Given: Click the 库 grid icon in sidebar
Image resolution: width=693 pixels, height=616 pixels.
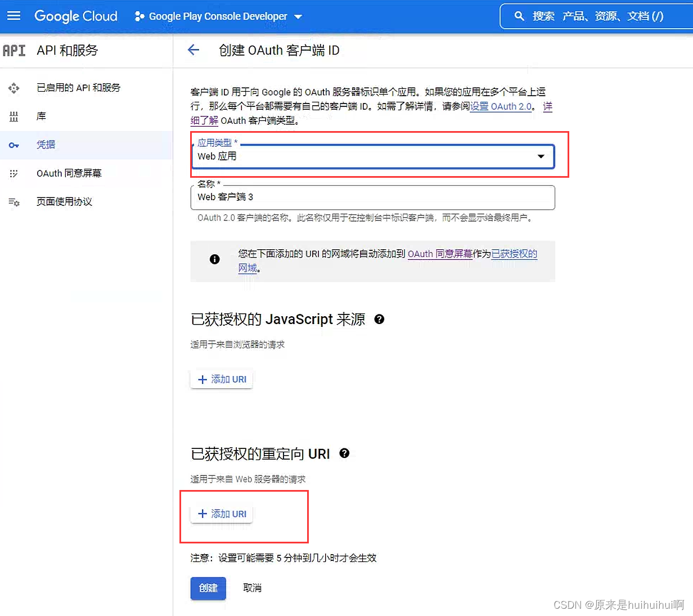Looking at the screenshot, I should (13, 116).
